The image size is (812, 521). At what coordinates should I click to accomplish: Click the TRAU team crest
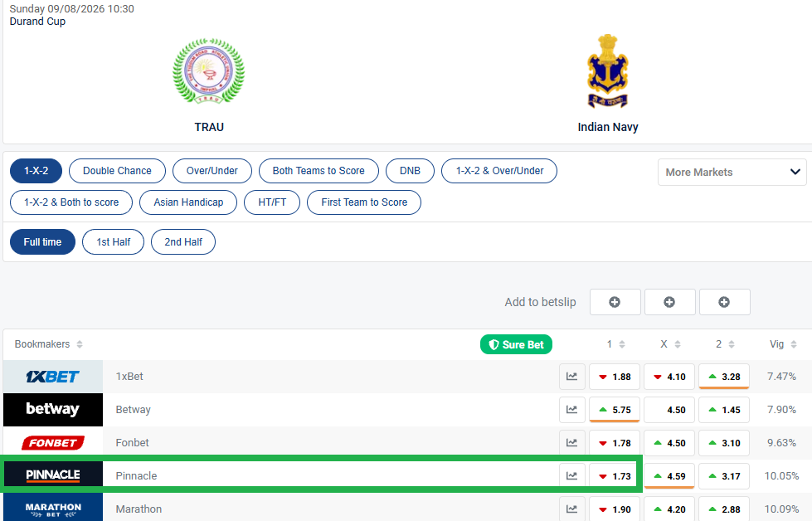tap(209, 71)
